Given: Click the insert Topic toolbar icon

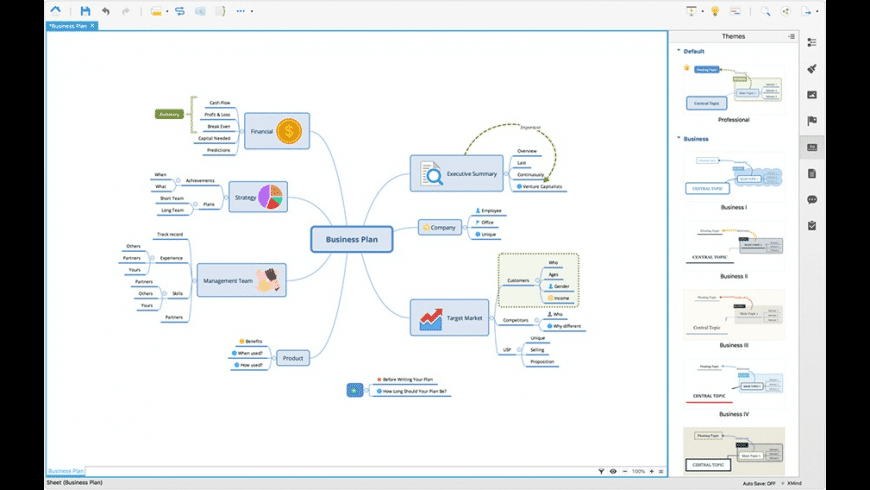Looking at the screenshot, I should click(156, 11).
